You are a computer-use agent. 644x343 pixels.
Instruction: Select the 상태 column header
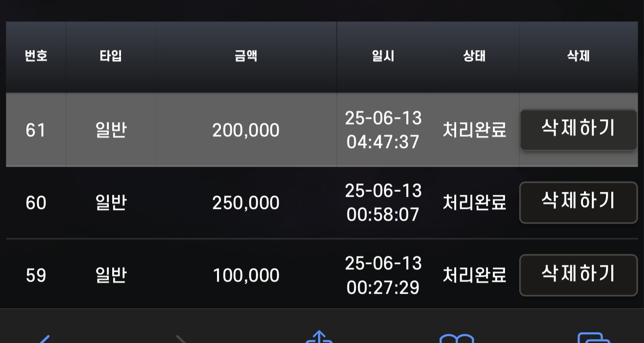pyautogui.click(x=474, y=57)
